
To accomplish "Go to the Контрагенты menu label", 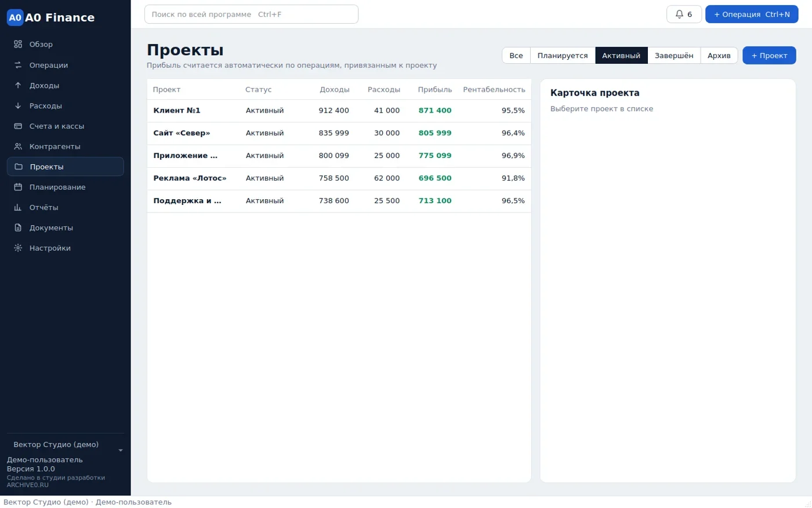I will (x=55, y=146).
